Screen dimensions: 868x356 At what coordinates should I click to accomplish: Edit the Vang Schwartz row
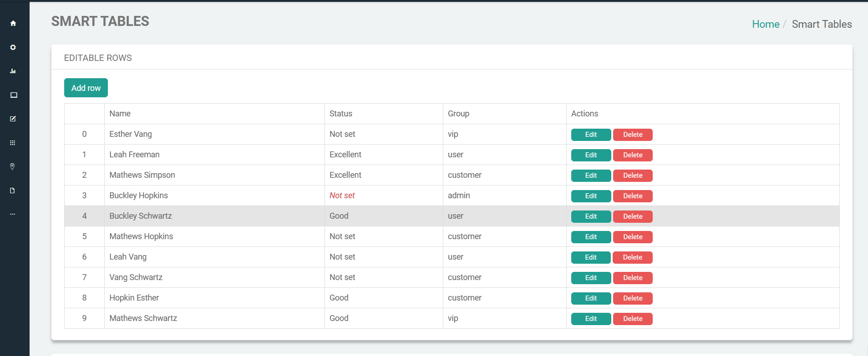point(591,278)
